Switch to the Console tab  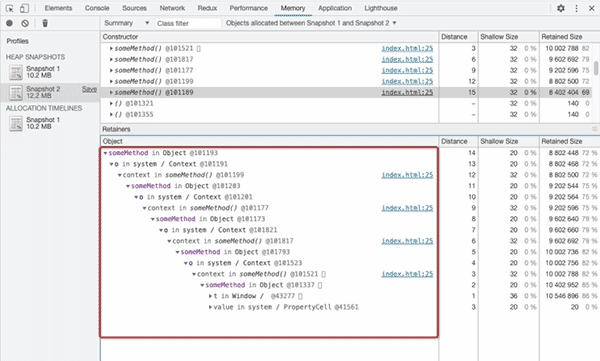[97, 8]
